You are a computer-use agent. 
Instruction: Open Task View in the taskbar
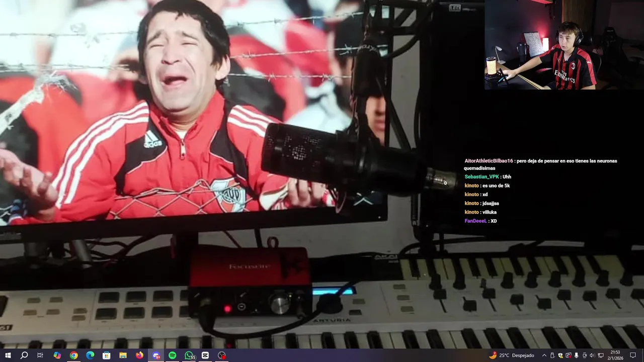[x=40, y=355]
